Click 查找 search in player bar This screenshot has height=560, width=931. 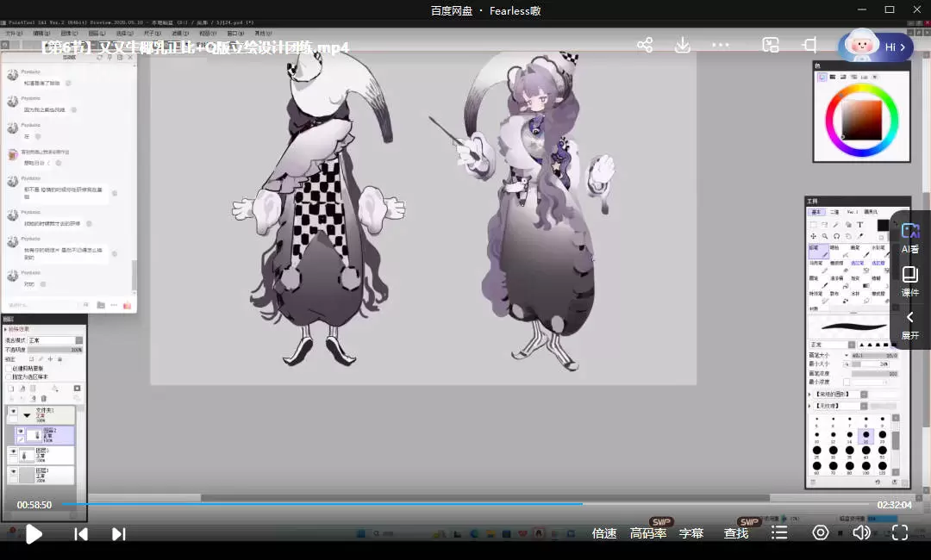coord(736,533)
